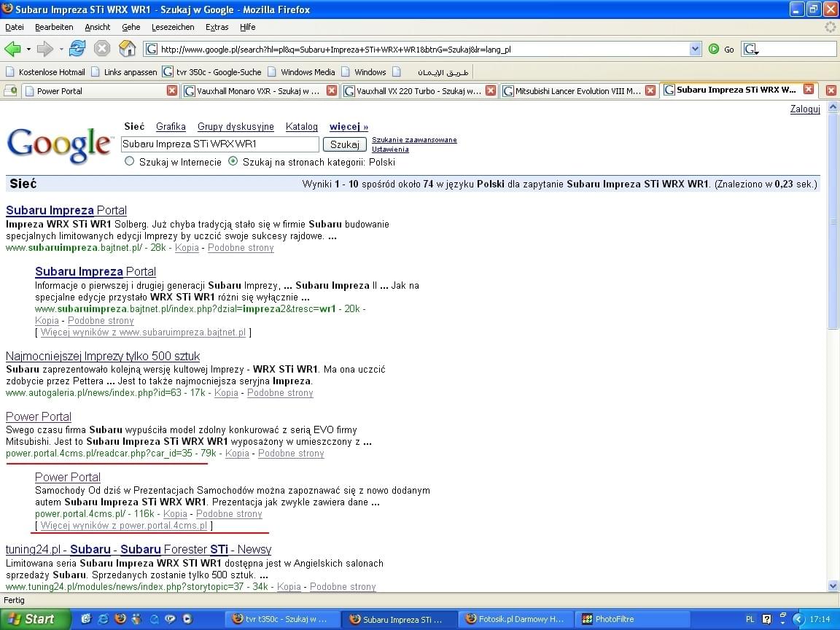Click the Stop loading icon
This screenshot has width=840, height=630.
click(x=102, y=49)
